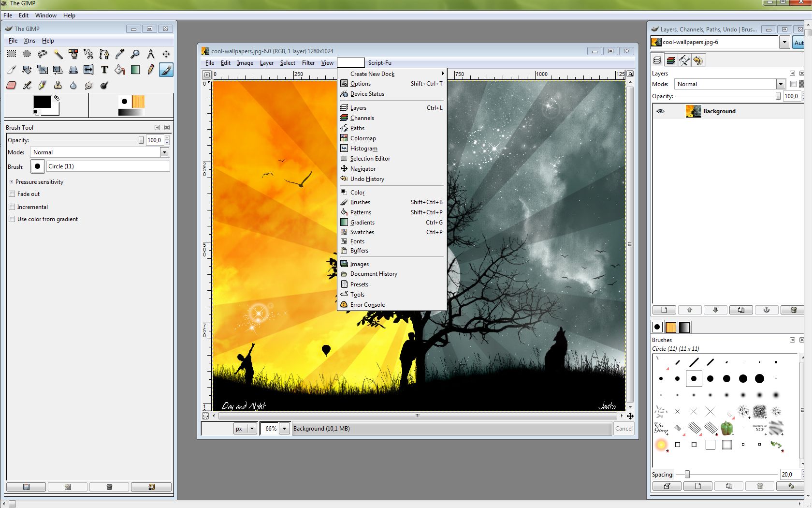Select the Blend gradient tool
Screen dimensions: 812x508
[x=135, y=70]
